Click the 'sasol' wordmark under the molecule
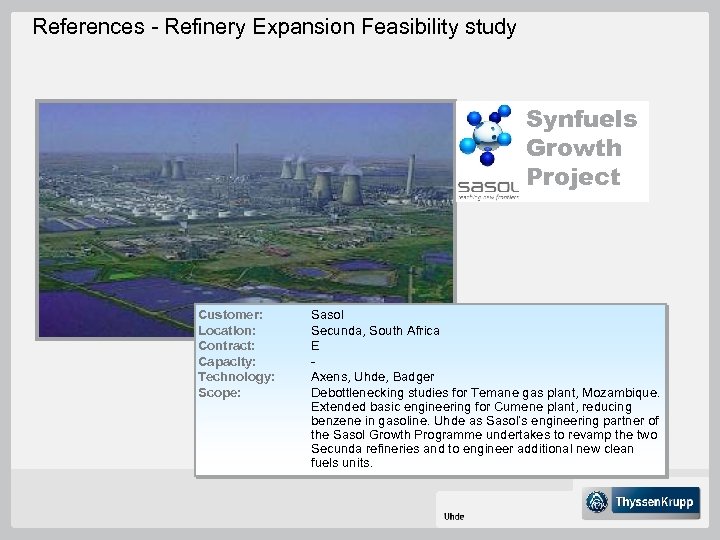The height and width of the screenshot is (540, 720). point(488,187)
